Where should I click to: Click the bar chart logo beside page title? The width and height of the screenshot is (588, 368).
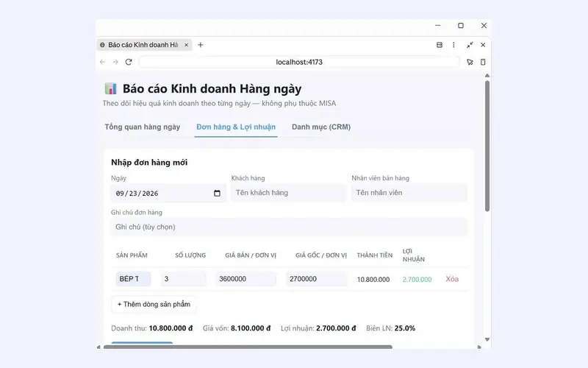click(x=111, y=88)
